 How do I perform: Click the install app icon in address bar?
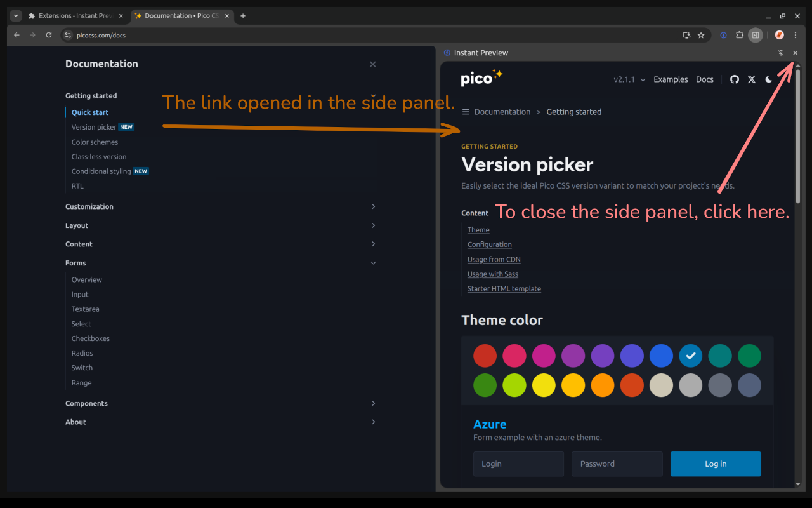pyautogui.click(x=686, y=35)
